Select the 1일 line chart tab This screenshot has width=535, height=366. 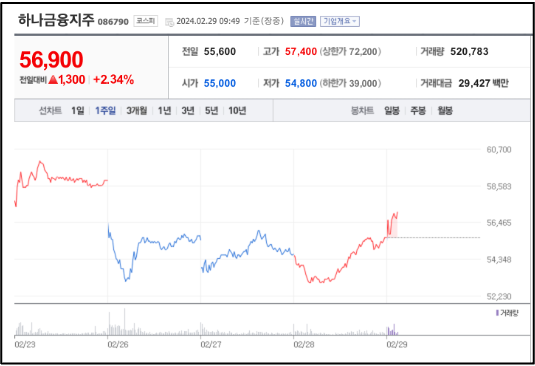point(78,111)
